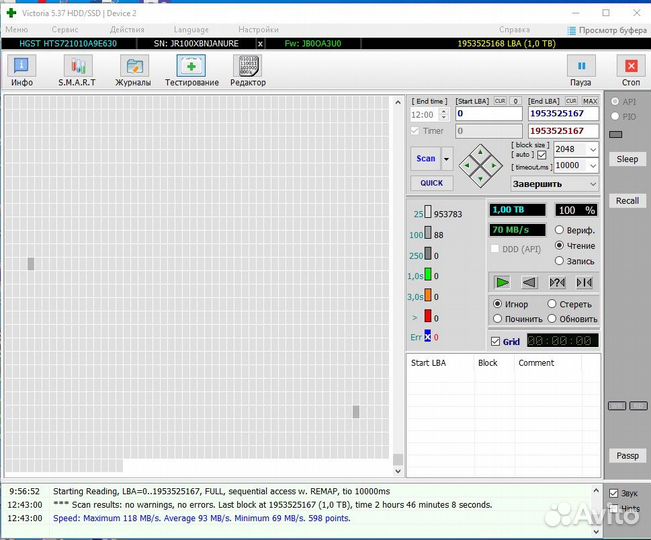The height and width of the screenshot is (540, 651).
Task: Click the QUICK scan button
Action: pyautogui.click(x=431, y=183)
